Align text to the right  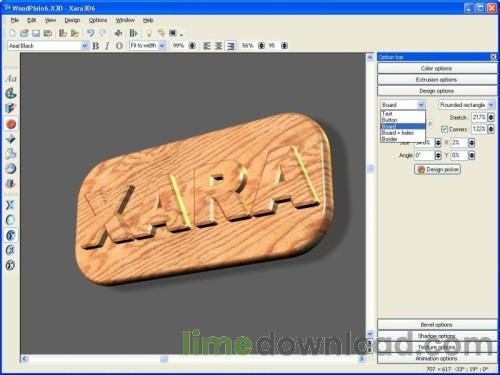(x=230, y=46)
